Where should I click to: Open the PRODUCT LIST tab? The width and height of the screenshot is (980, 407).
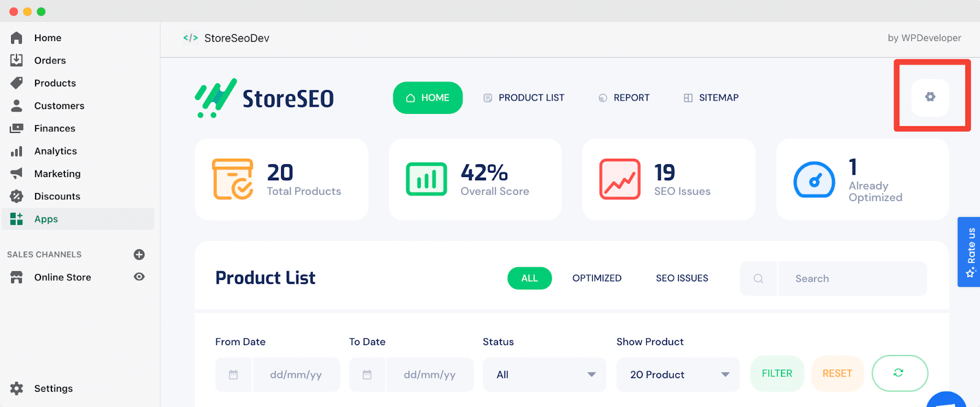(524, 97)
